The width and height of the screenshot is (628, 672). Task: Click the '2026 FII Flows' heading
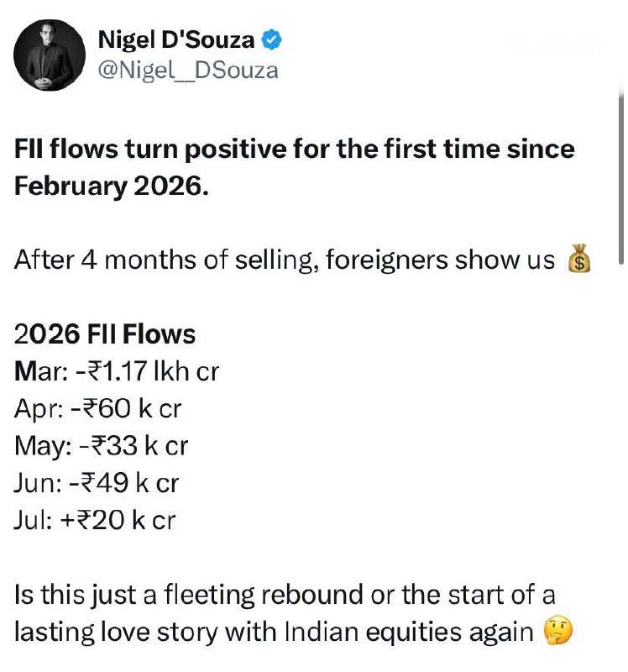coord(104,334)
